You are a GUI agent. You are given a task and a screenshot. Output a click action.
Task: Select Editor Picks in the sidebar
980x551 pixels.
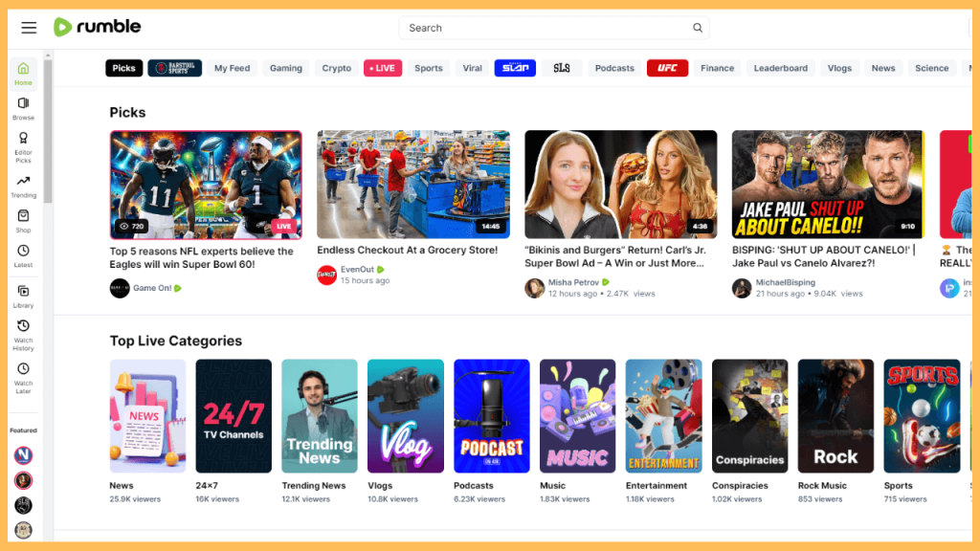[x=23, y=143]
